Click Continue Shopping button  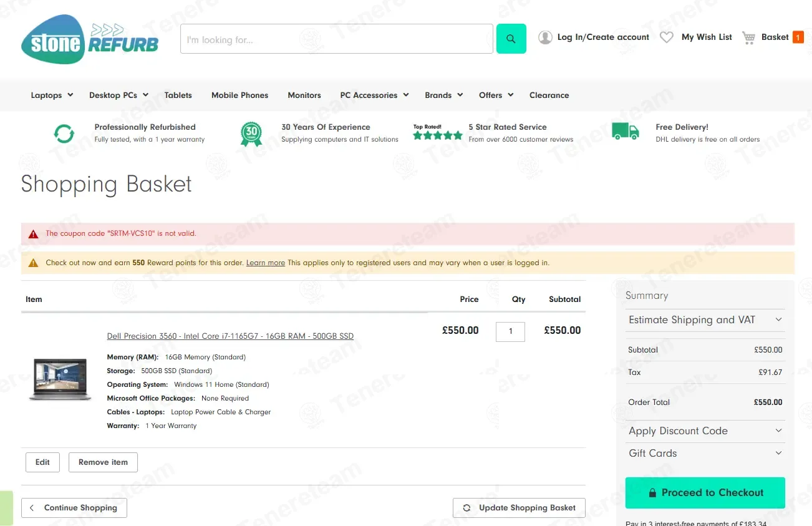click(x=74, y=508)
